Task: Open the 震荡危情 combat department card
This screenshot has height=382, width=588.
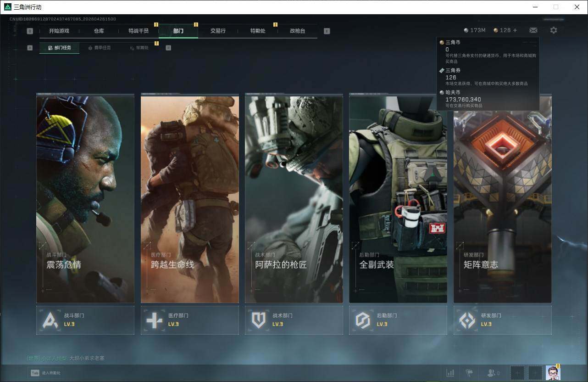Action: pyautogui.click(x=85, y=199)
